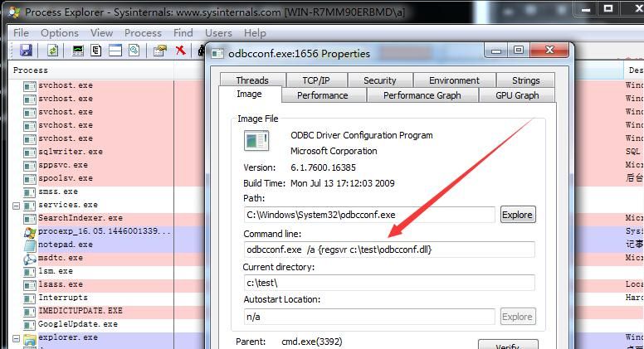Click the GoogleUpdate.exe process icon
Viewport: 644px width, 349px height.
30,325
